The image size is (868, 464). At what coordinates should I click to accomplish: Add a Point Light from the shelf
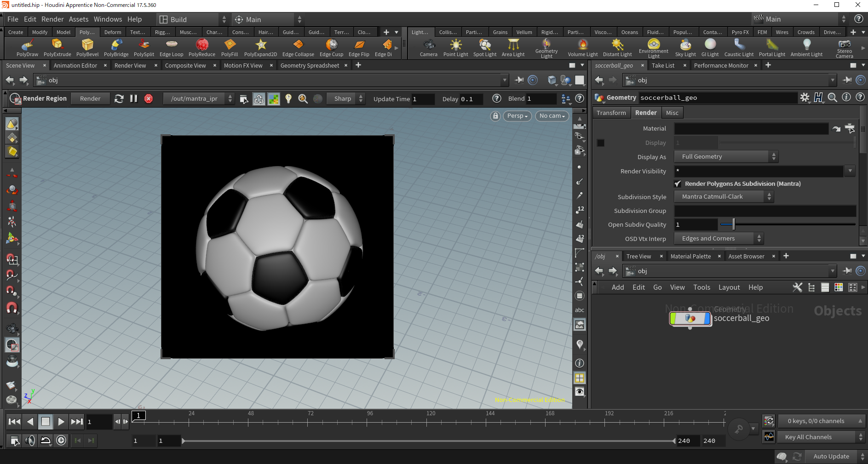[x=455, y=47]
